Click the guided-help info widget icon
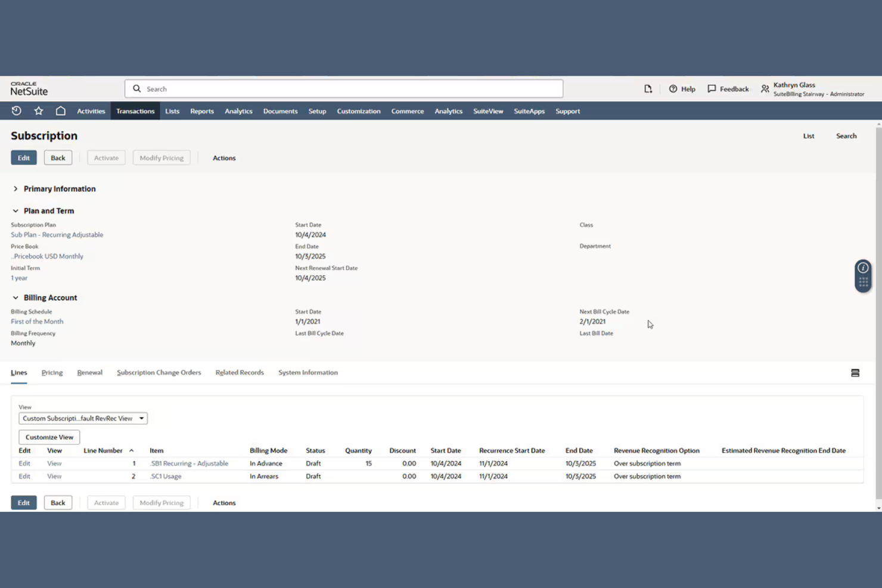882x588 pixels. tap(863, 268)
